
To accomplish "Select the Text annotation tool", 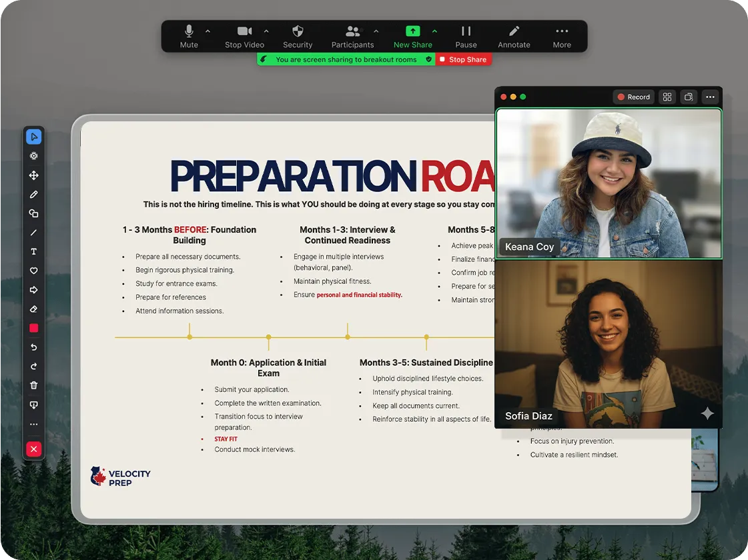I will coord(34,251).
